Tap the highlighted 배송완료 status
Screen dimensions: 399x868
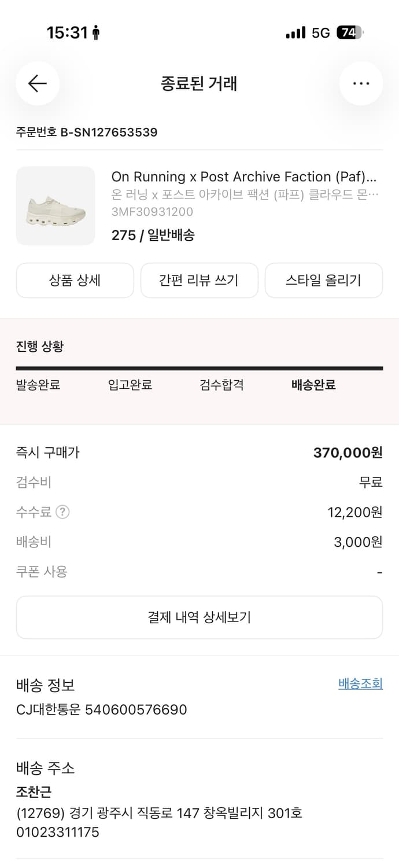(312, 385)
